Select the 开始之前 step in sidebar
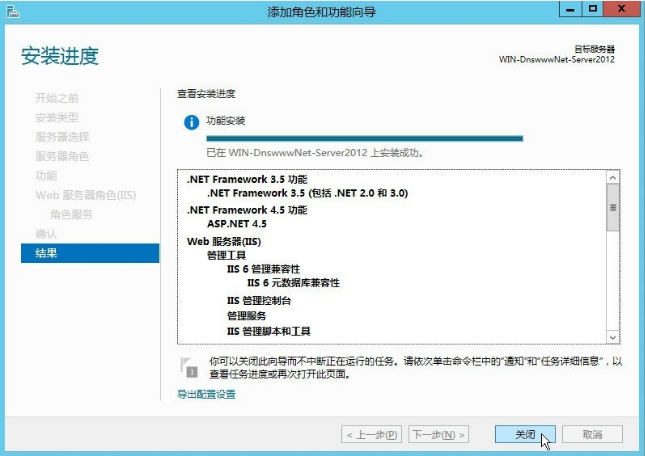Screen dimensions: 645x456 point(57,98)
